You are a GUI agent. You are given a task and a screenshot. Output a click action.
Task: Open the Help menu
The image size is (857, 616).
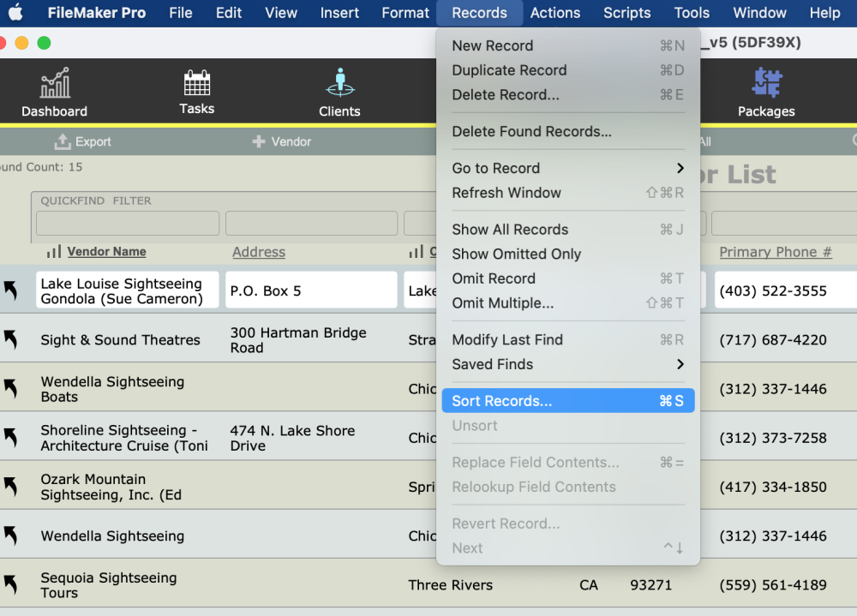pos(824,13)
